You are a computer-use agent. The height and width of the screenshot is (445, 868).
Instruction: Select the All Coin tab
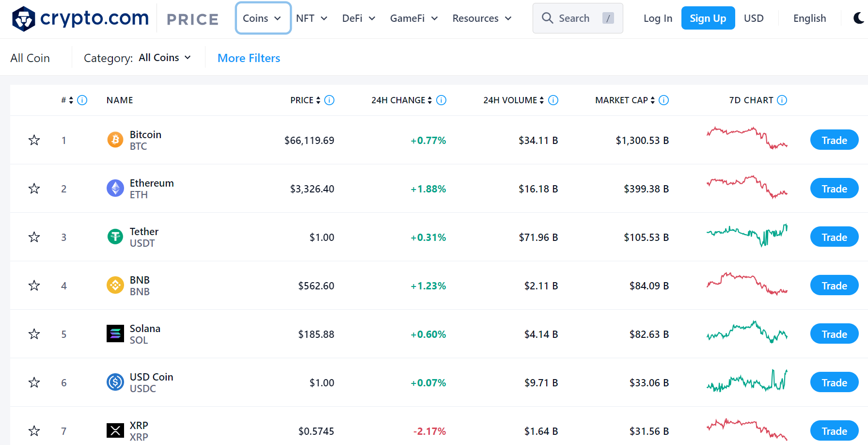coord(30,58)
